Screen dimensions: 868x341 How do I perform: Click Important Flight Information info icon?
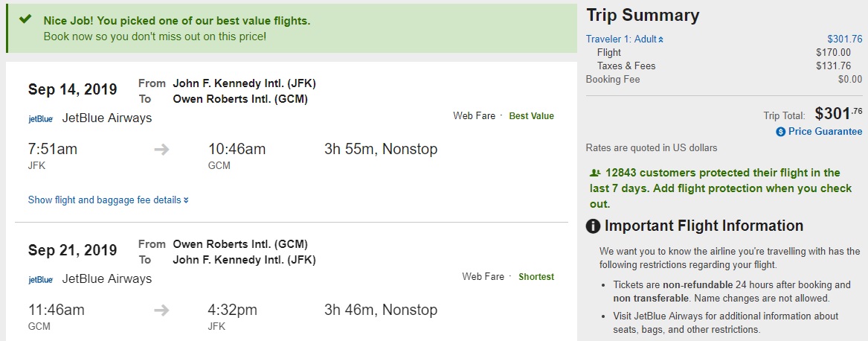594,226
